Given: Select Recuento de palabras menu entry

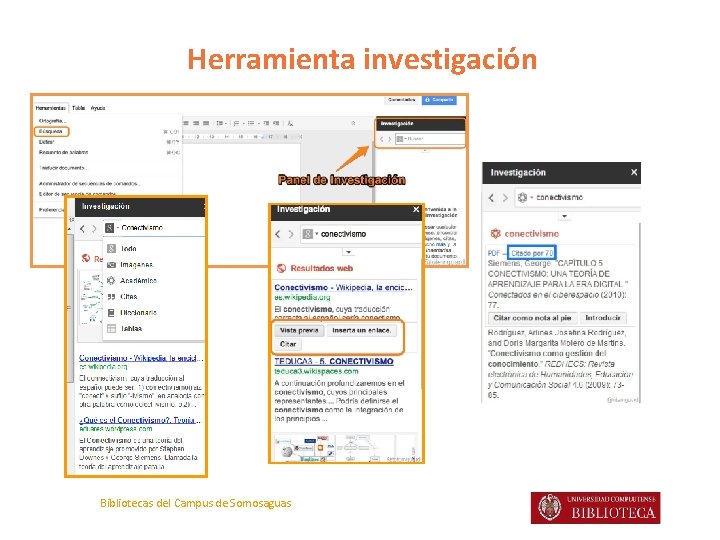Looking at the screenshot, I should (63, 152).
